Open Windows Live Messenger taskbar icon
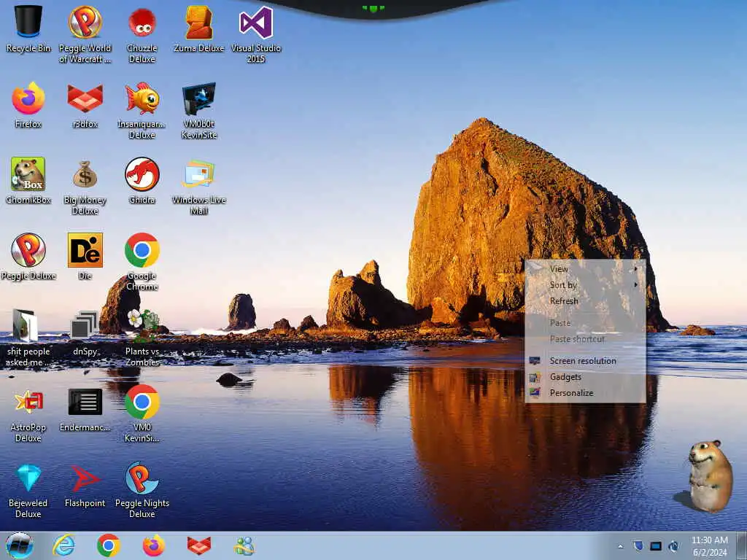This screenshot has height=560, width=747. coord(244,545)
